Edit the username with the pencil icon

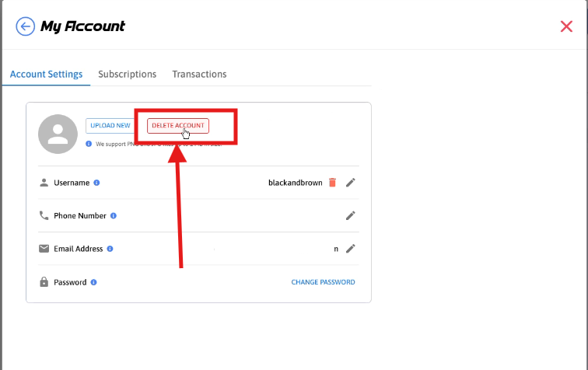(x=351, y=183)
